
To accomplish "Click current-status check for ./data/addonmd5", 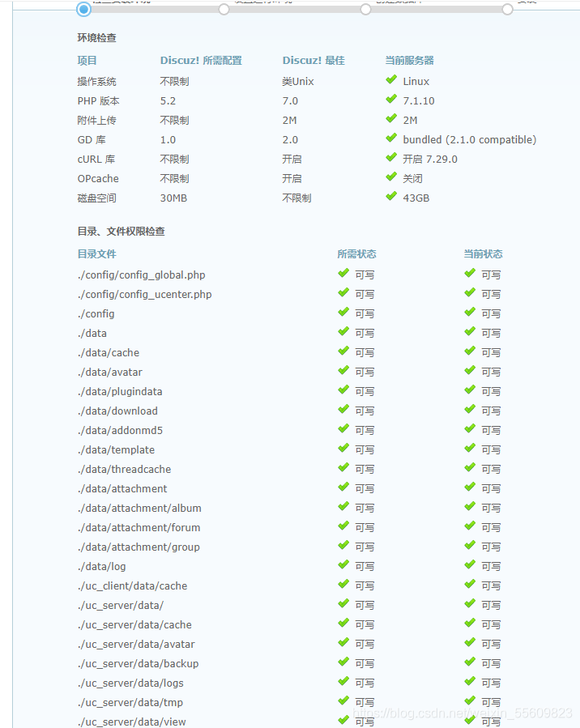I will click(x=470, y=429).
